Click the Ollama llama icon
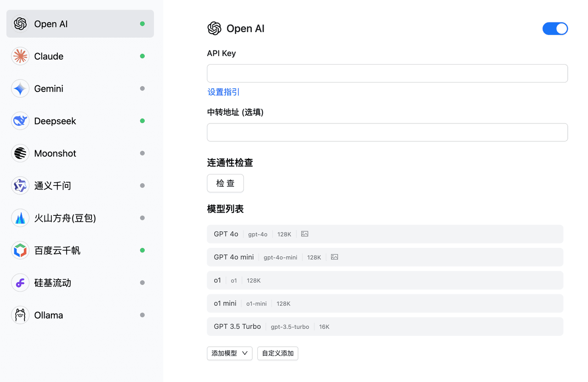The image size is (588, 382). coord(20,315)
